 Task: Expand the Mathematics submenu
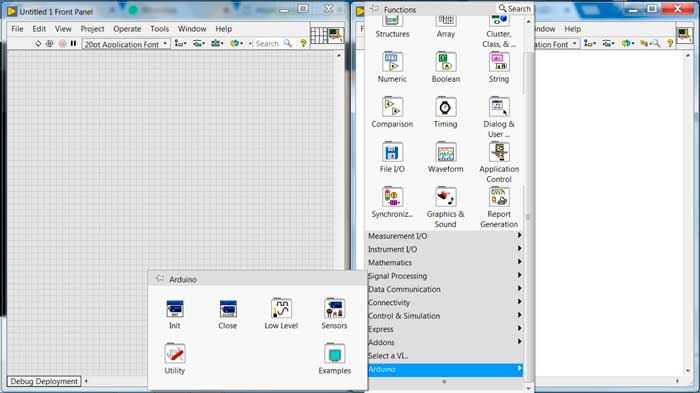[444, 263]
